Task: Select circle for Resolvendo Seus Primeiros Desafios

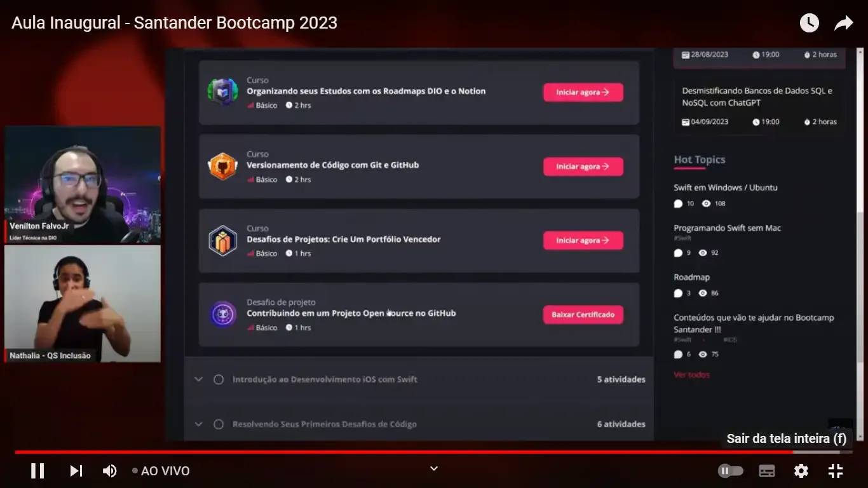Action: point(219,424)
